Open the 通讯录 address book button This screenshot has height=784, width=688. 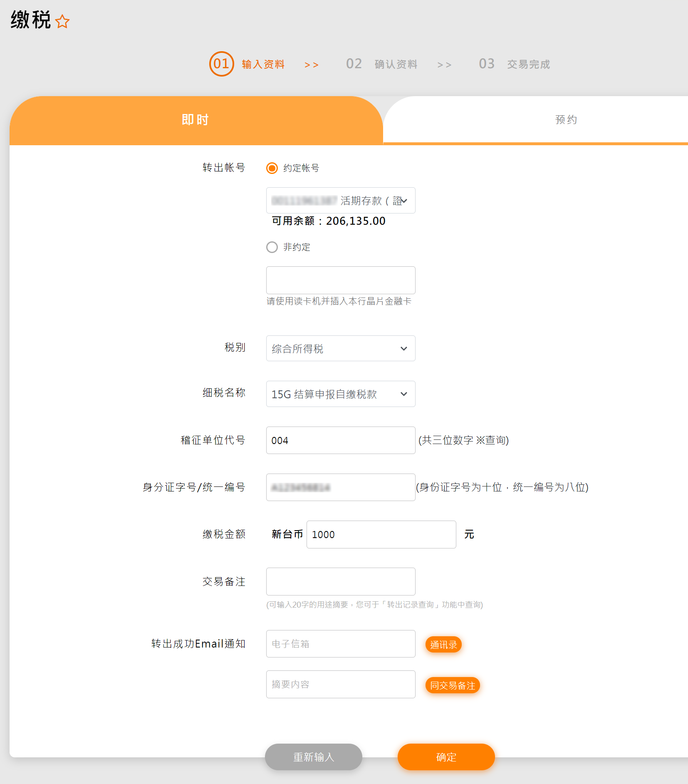443,645
